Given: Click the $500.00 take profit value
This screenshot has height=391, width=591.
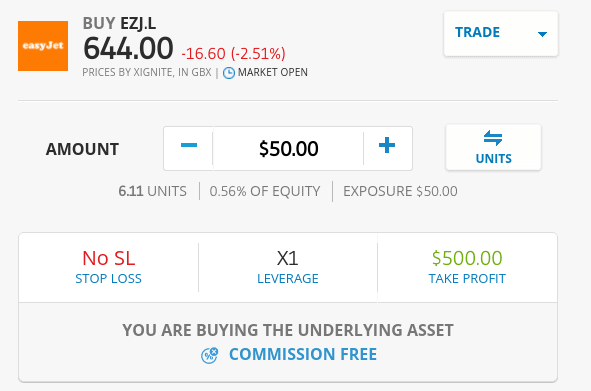Looking at the screenshot, I should 467,258.
